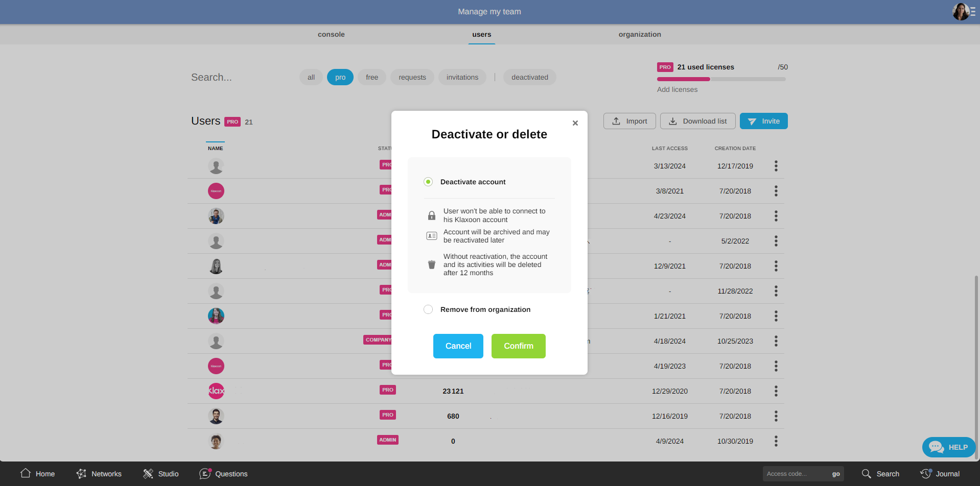Open Home from bottom navigation bar
This screenshot has width=980, height=486.
pos(37,474)
